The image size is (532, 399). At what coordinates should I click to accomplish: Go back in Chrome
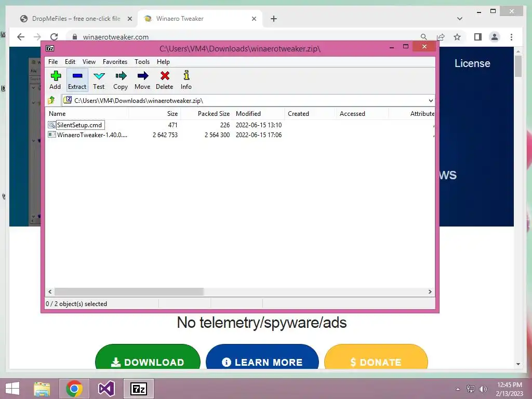(x=21, y=37)
